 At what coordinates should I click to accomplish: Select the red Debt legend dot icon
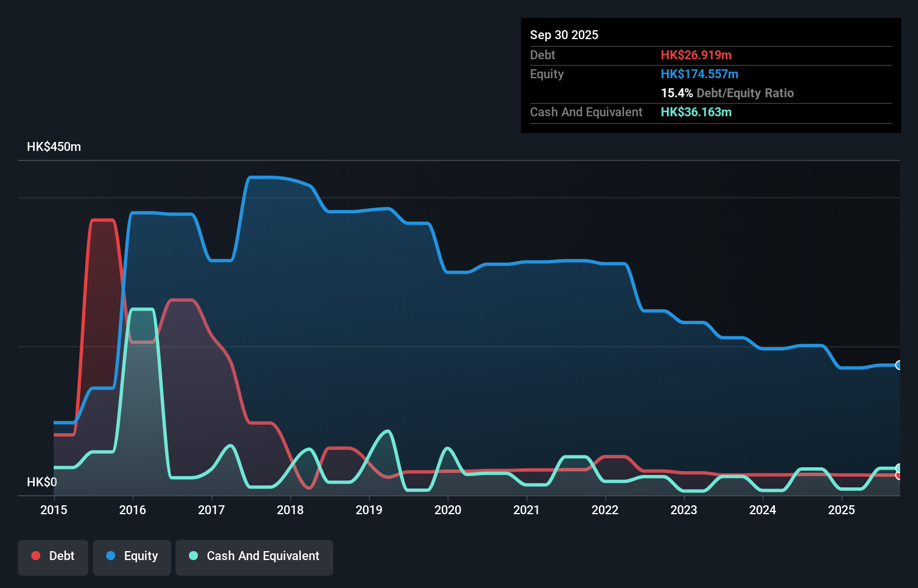point(35,556)
